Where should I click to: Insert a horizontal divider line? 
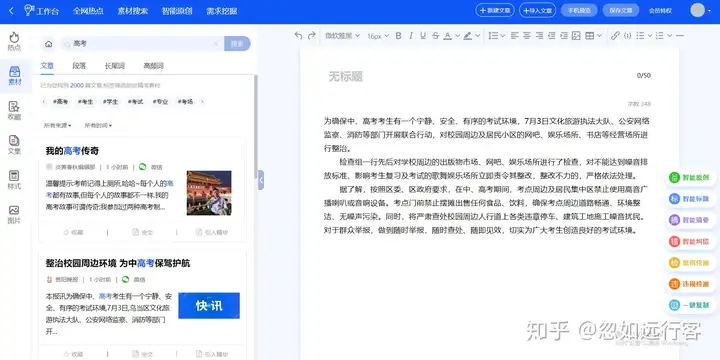tap(680, 35)
